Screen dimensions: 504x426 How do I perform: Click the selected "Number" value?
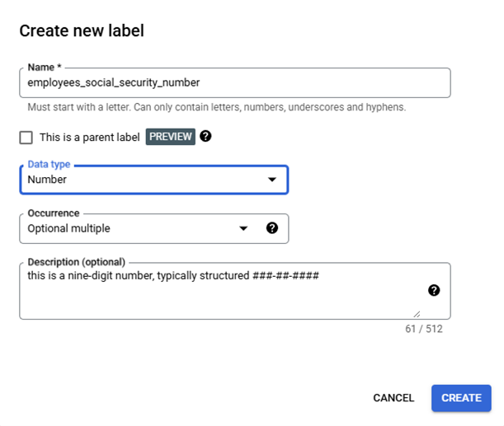(x=47, y=180)
